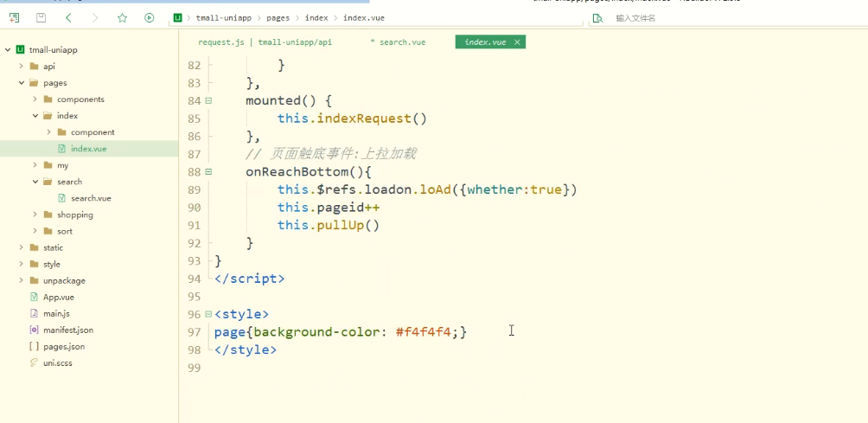Viewport: 868px width, 423px height.
Task: Expand the shopping folder chevron
Action: click(x=35, y=215)
